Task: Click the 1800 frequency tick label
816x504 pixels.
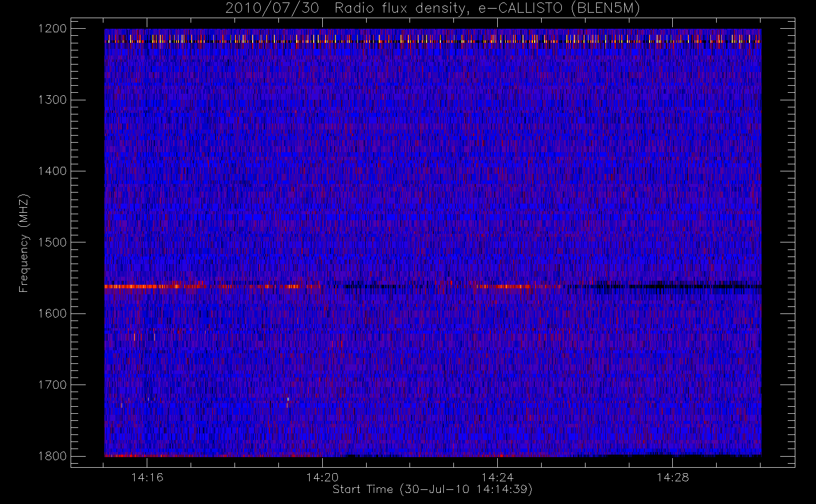Action: pyautogui.click(x=52, y=456)
